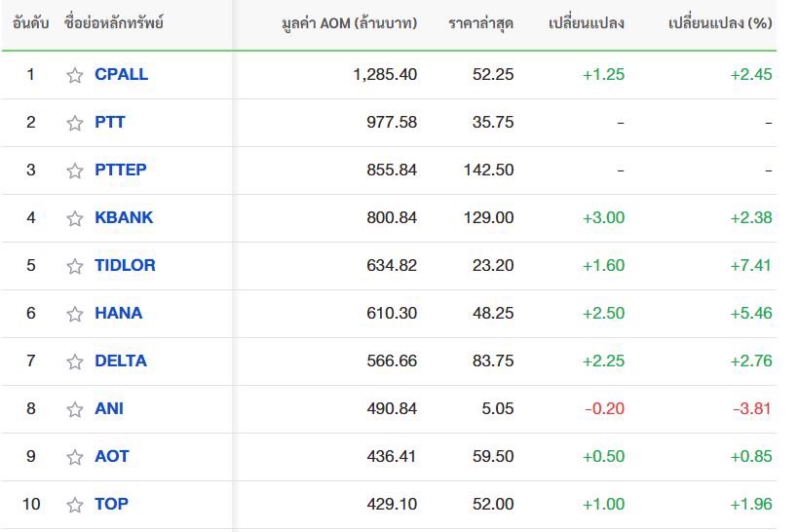Click the star icon beside KBANK
799x532 pixels.
[75, 218]
